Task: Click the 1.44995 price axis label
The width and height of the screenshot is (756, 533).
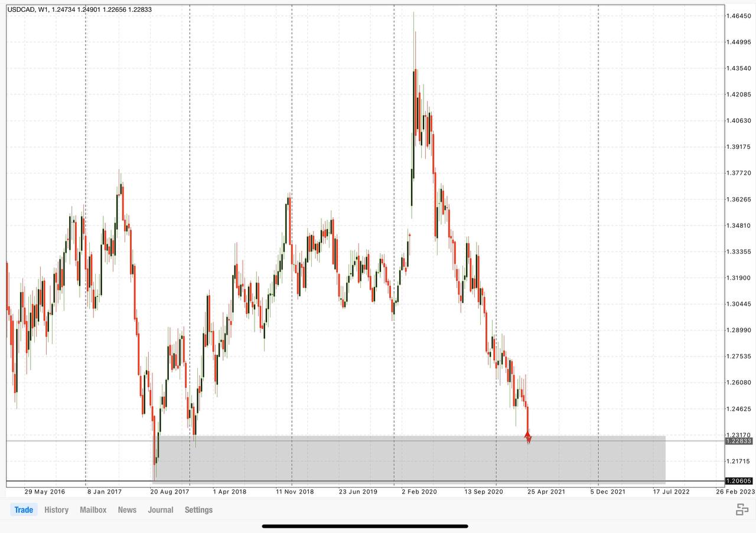Action: [x=740, y=42]
